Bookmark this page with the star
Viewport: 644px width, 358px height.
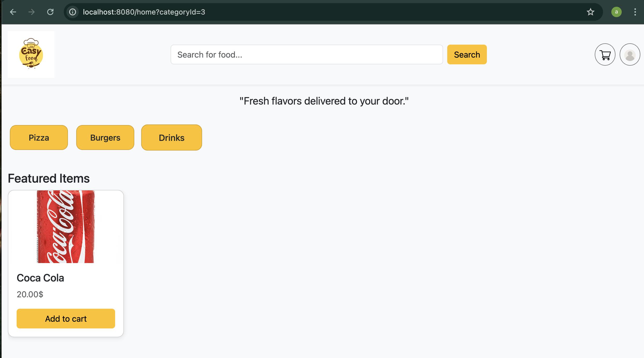pos(590,12)
